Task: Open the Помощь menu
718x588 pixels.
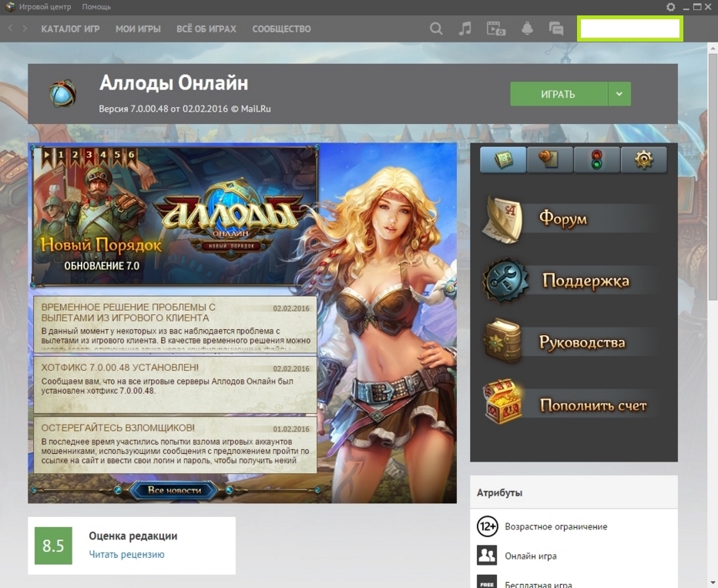Action: [x=96, y=7]
